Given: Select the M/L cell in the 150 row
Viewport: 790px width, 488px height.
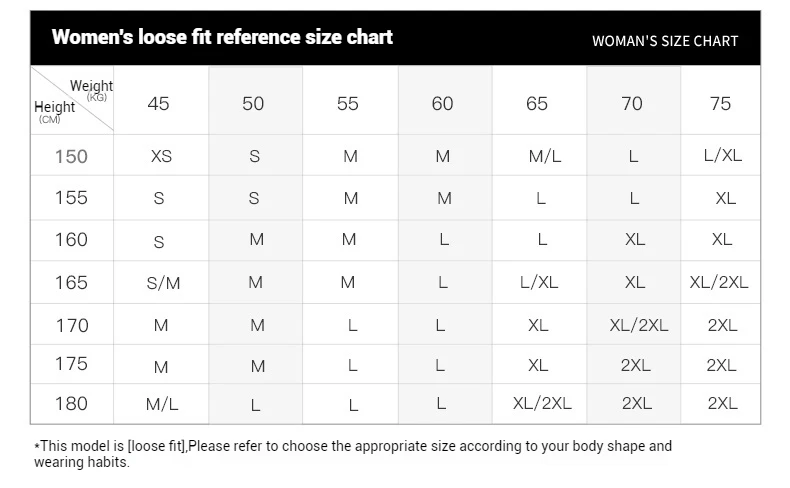Looking at the screenshot, I should [544, 156].
